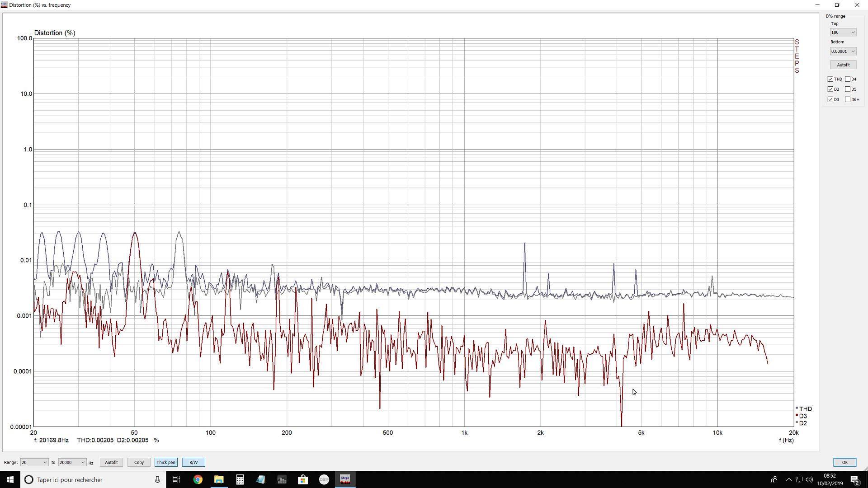The image size is (868, 488).
Task: Click the Steps icon in the title bar
Action: coord(4,5)
